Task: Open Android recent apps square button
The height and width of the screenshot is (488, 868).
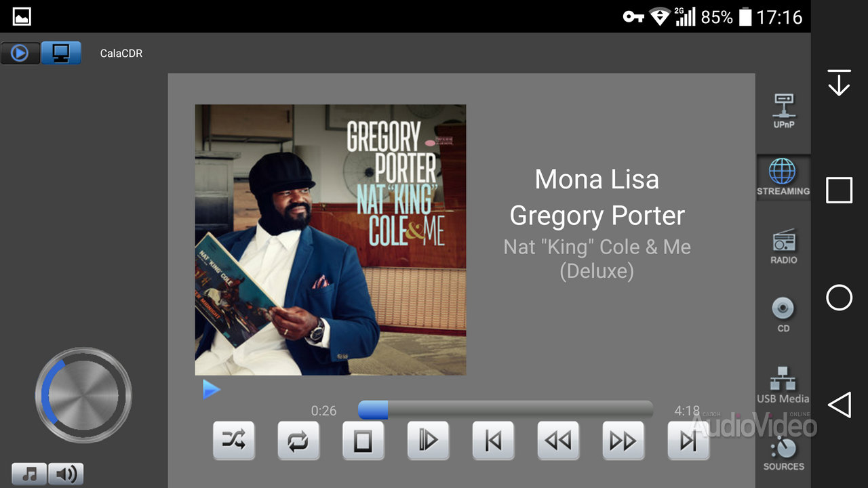Action: coord(840,190)
